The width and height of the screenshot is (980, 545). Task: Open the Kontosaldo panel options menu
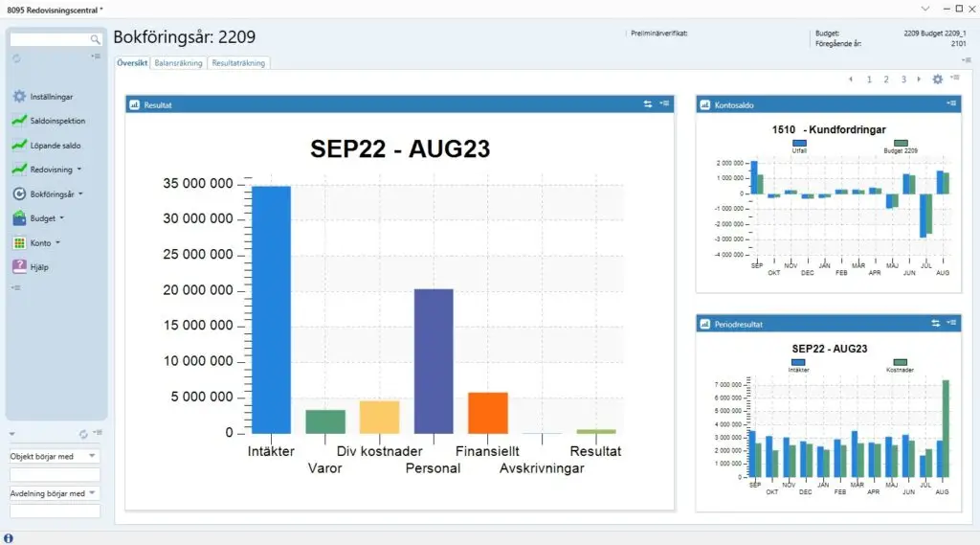click(x=950, y=103)
